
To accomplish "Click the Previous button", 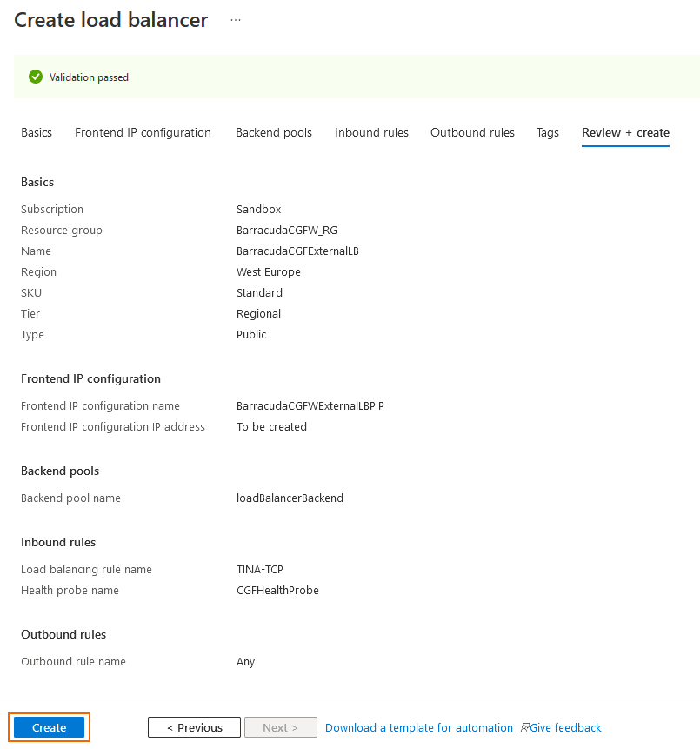I will [x=194, y=727].
